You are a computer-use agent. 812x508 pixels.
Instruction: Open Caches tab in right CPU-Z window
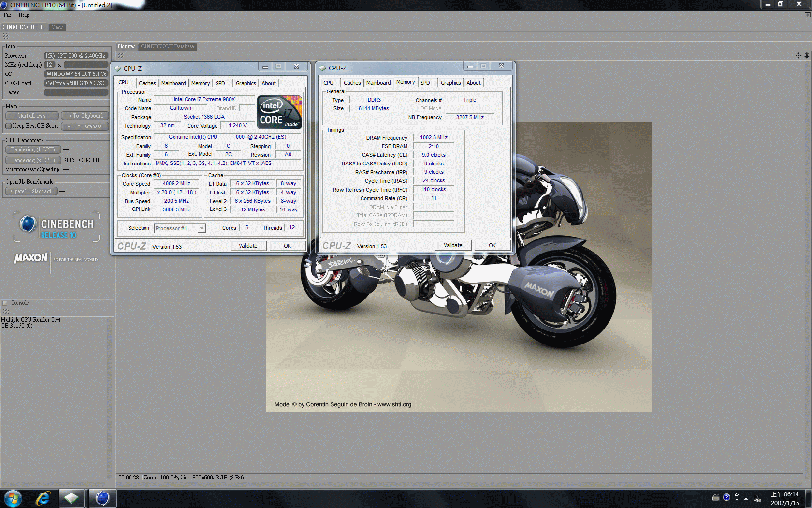pyautogui.click(x=352, y=83)
